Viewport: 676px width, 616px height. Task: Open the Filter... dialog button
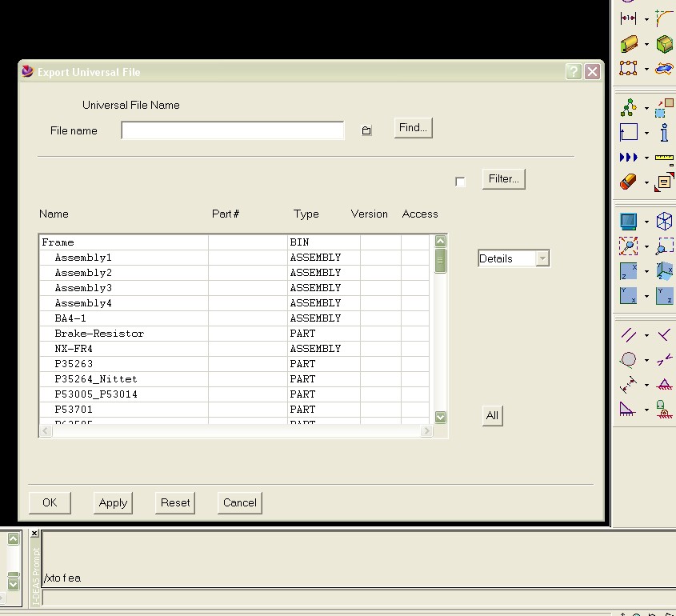(503, 179)
